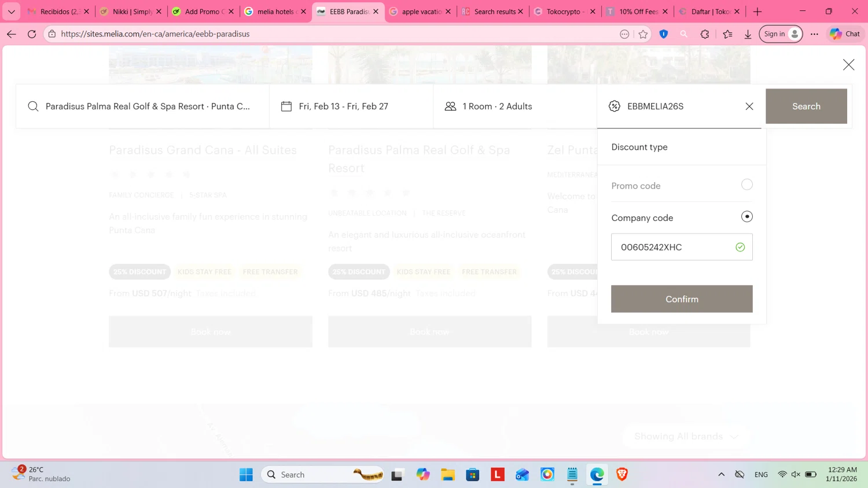Open network Wi-Fi settings icon

[x=782, y=475]
